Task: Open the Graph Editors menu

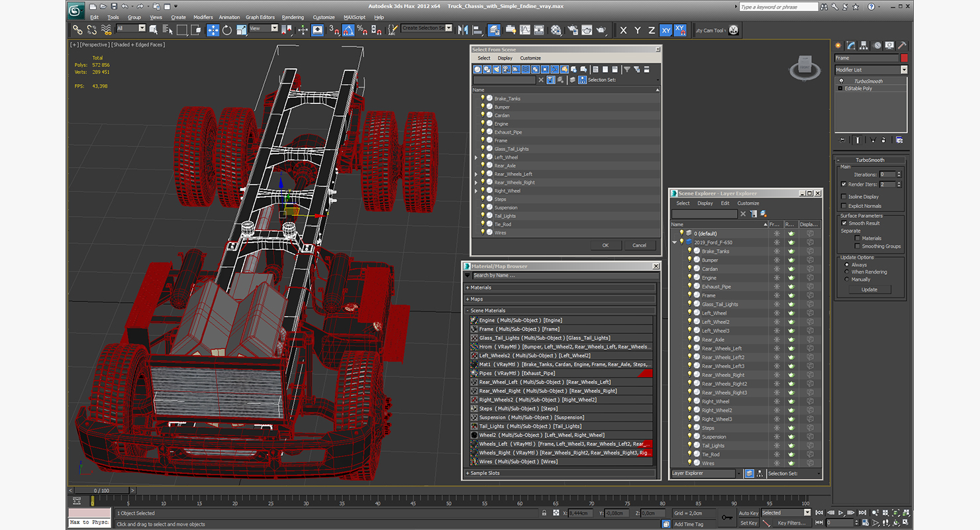Action: (x=260, y=17)
